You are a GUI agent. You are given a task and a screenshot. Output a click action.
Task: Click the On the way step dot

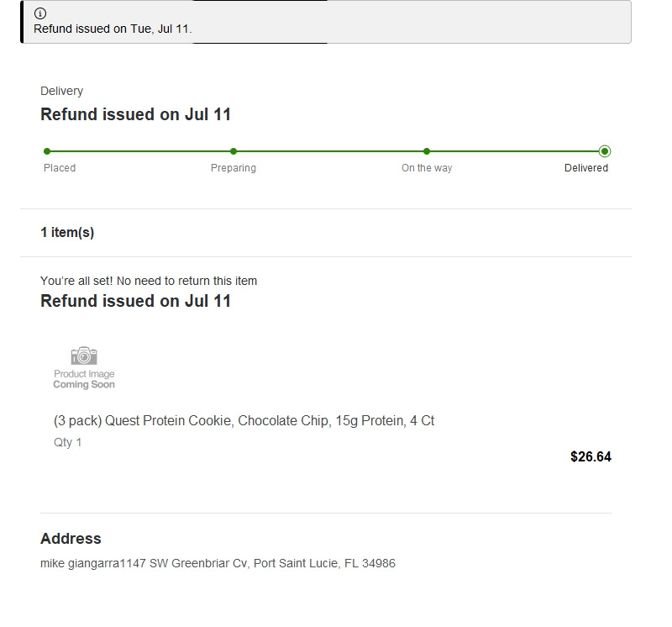[x=427, y=151]
